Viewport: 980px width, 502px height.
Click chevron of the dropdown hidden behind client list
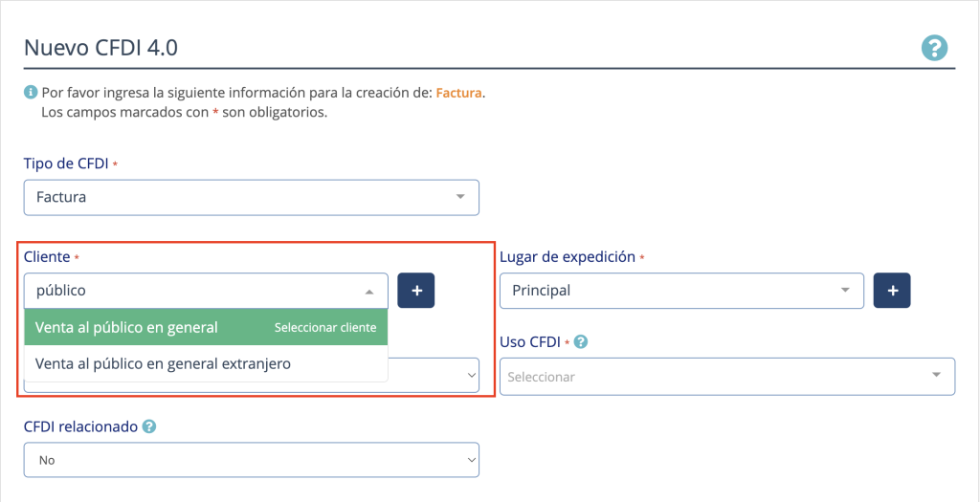click(x=470, y=377)
